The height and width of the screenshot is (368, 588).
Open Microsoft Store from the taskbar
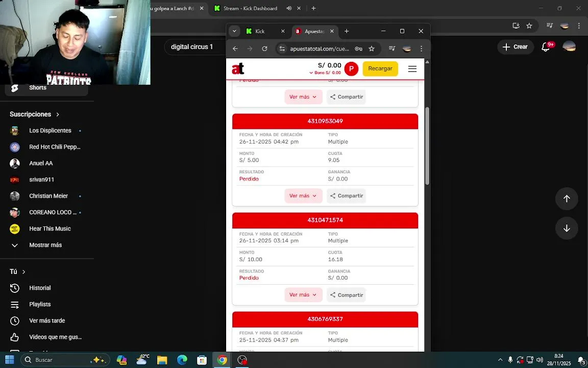(202, 360)
